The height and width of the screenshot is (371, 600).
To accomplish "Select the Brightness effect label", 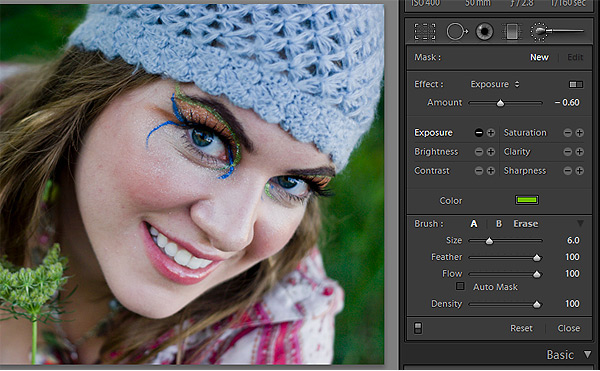I will pos(436,152).
